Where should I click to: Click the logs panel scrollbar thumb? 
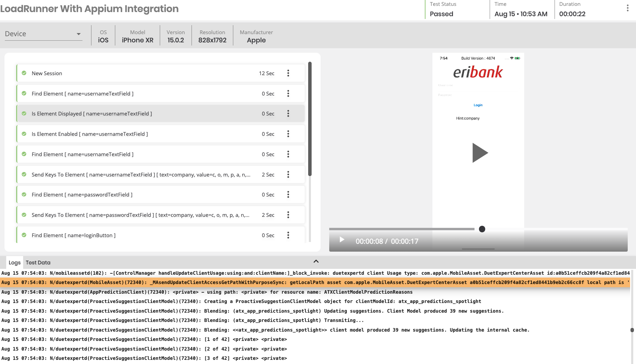click(632, 330)
